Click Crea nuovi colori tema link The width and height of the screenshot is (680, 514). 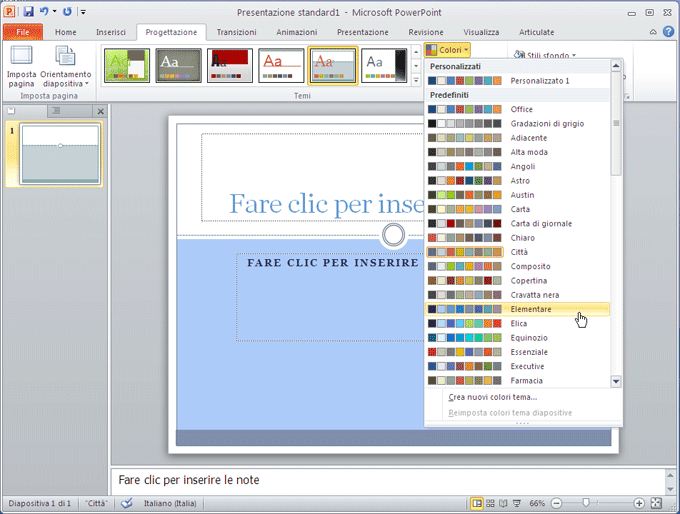tap(493, 397)
